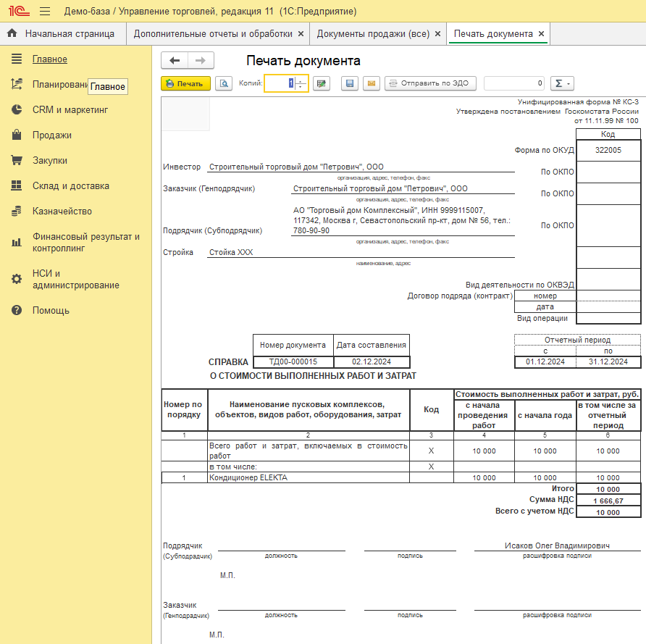
Task: Switch to the Начальная страница tab
Action: [x=63, y=34]
